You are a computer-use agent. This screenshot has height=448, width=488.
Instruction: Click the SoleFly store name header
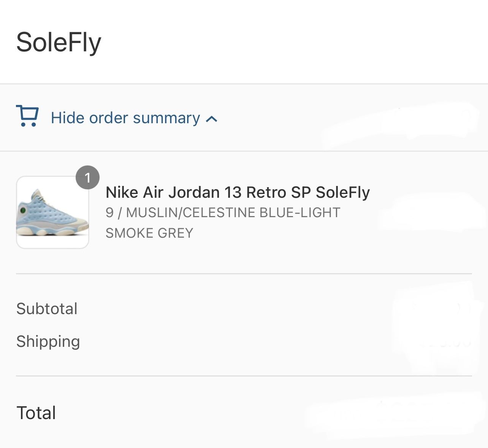tap(59, 42)
